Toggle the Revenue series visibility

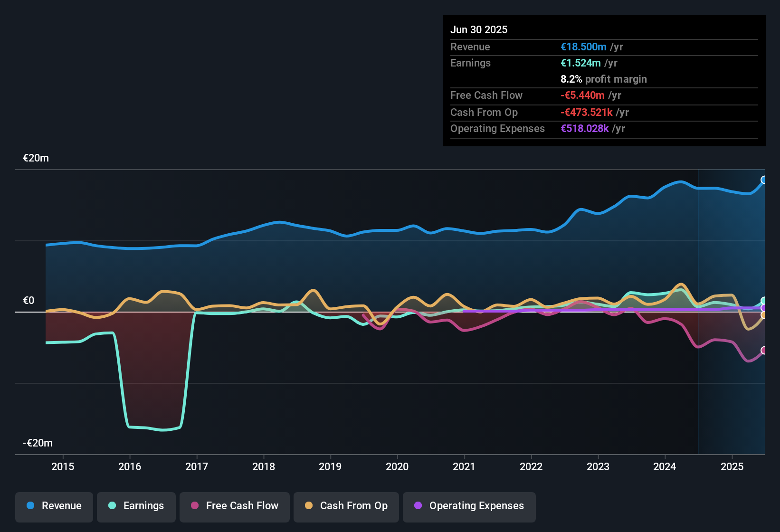coord(54,506)
